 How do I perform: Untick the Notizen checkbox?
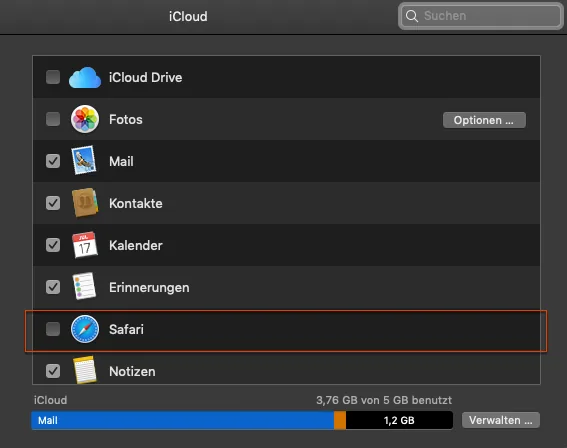pos(53,371)
